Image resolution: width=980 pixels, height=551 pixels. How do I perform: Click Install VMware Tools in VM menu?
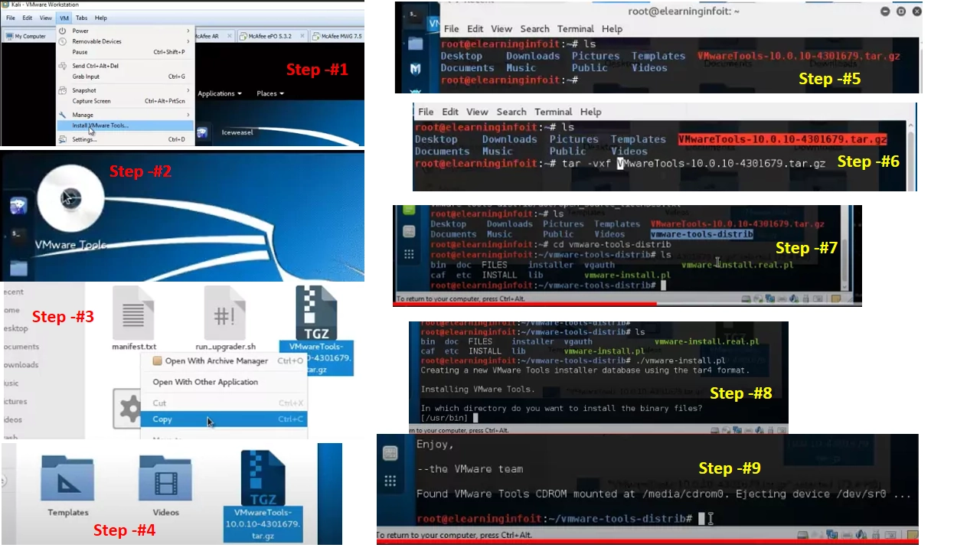(x=126, y=126)
